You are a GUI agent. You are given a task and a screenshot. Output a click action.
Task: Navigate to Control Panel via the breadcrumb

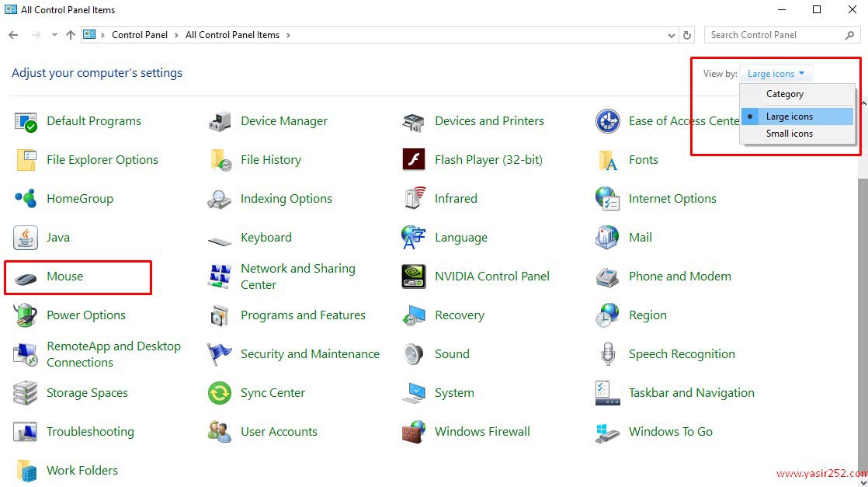140,35
